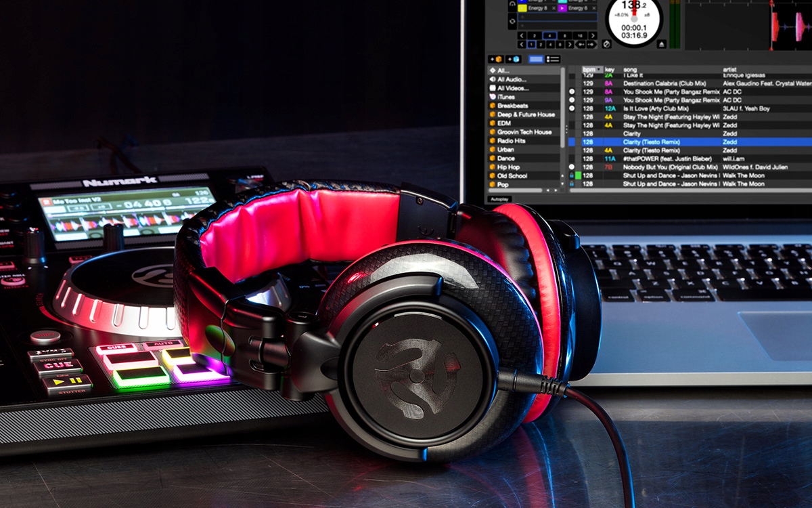Click the slip mode icon beside the platter

point(606,44)
